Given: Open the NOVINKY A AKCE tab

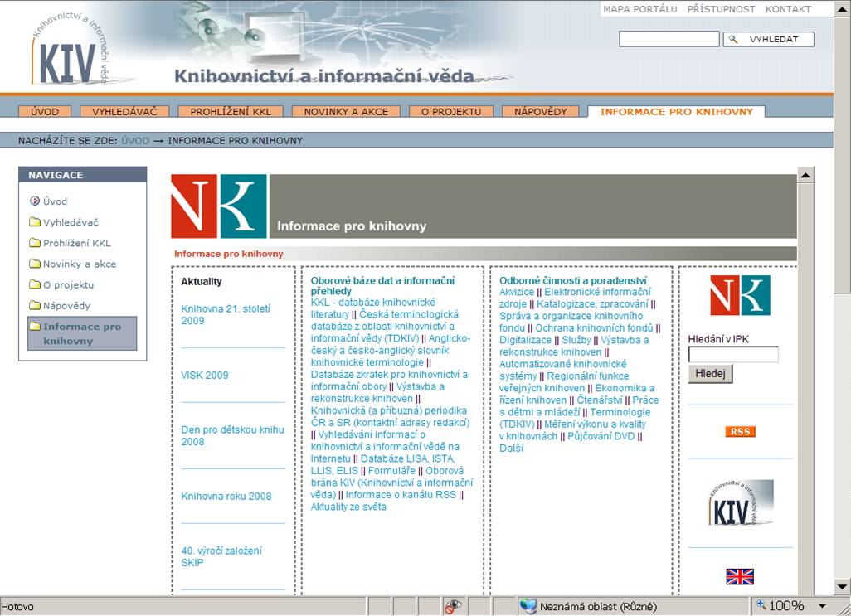Looking at the screenshot, I should tap(346, 112).
